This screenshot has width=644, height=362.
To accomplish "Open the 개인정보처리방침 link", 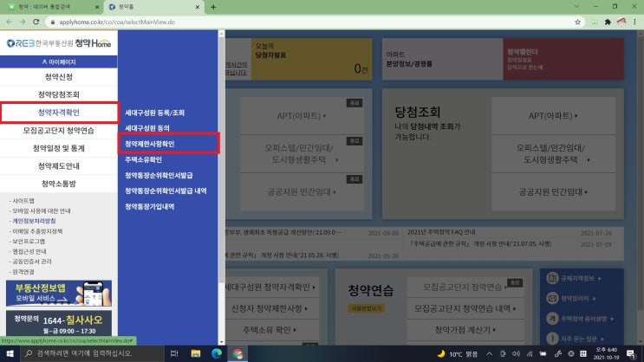I will [32, 221].
